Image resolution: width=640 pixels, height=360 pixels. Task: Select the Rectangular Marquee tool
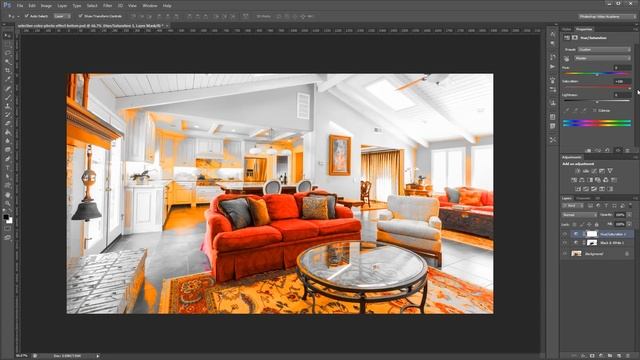click(8, 44)
